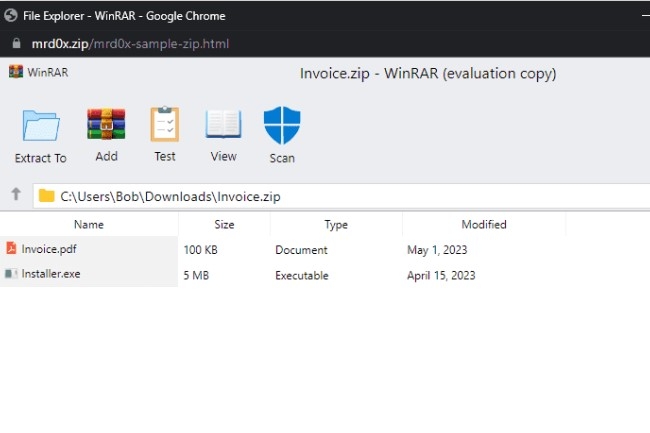Viewport: 650px width, 433px height.
Task: Click the Extract To folder icon
Action: (41, 126)
